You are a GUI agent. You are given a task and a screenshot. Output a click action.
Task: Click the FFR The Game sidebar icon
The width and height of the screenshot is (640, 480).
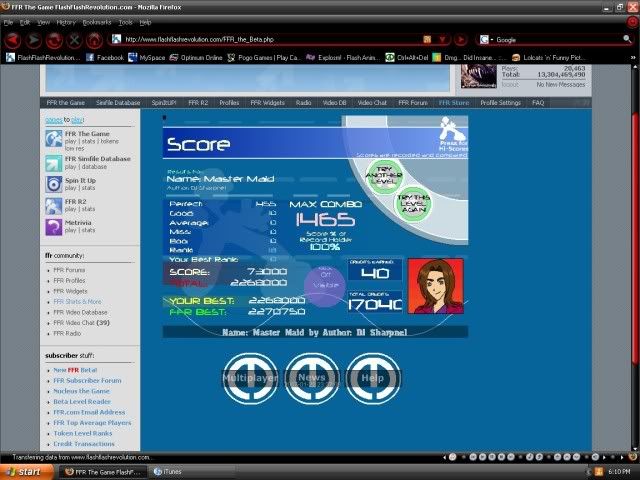point(53,139)
